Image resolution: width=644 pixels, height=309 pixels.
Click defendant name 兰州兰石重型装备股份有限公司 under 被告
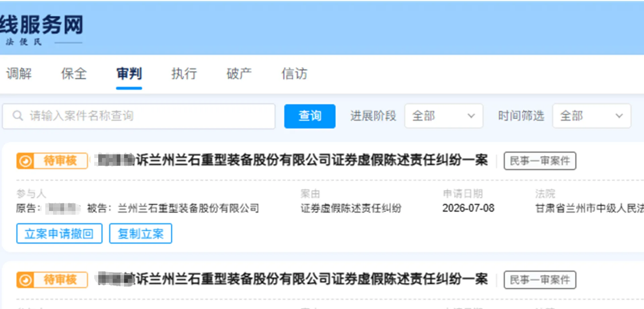pos(188,208)
